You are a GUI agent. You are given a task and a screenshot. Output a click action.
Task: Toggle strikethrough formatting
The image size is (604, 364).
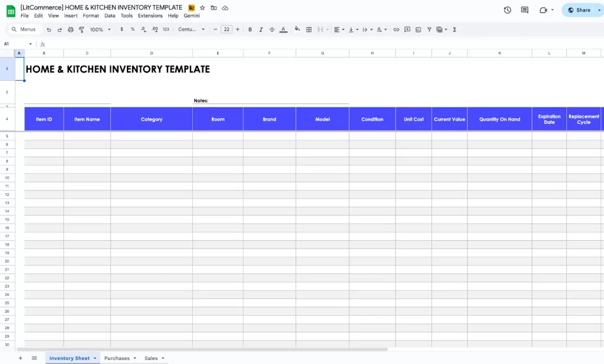271,29
